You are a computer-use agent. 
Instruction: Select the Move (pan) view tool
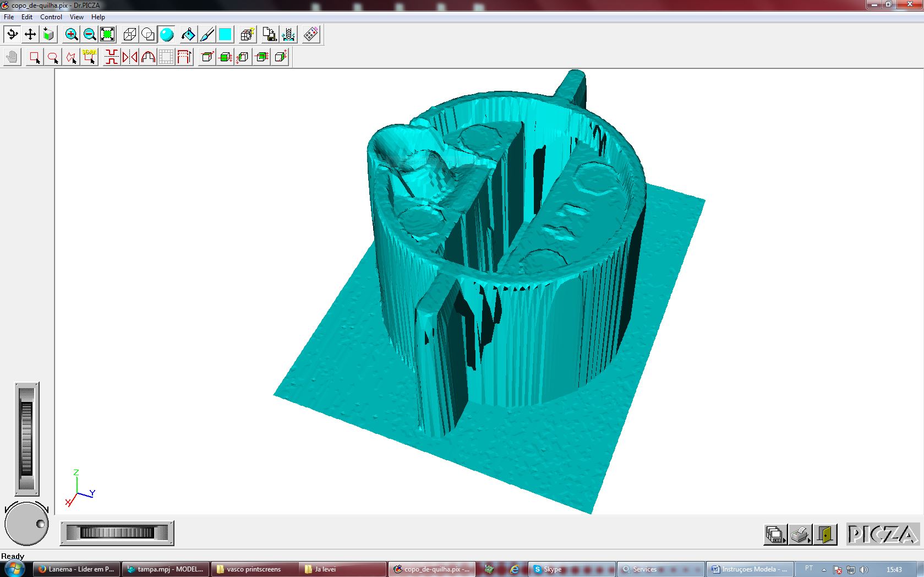point(30,35)
